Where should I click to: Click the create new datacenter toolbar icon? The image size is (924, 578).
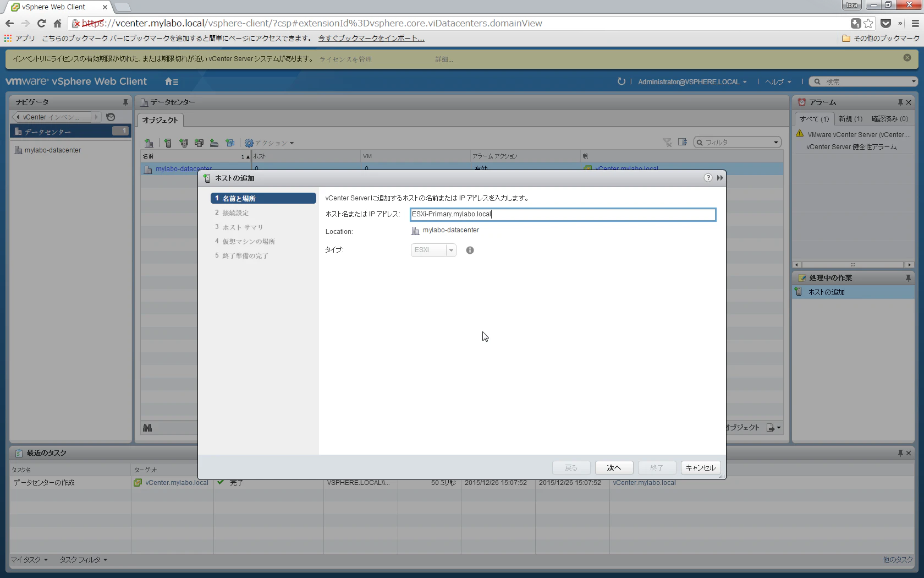[148, 143]
